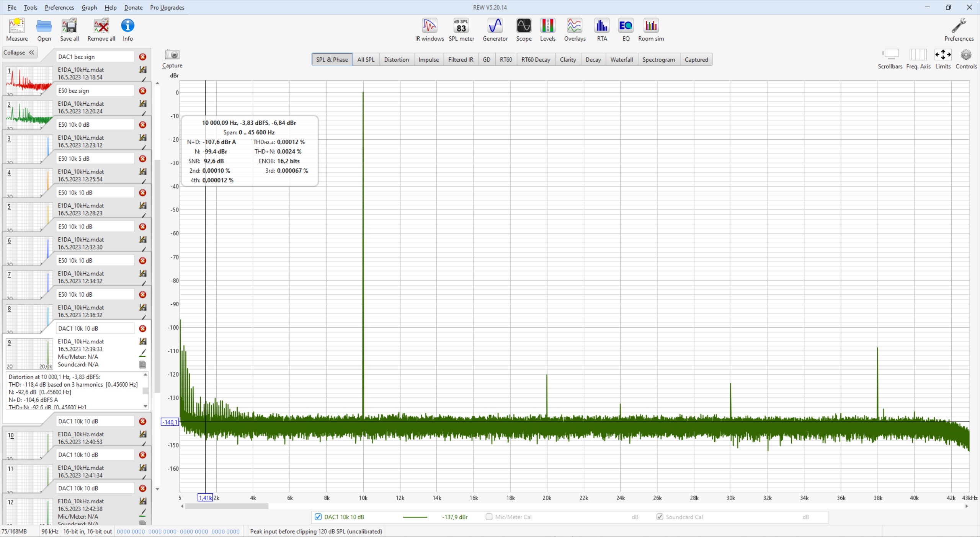This screenshot has width=980, height=537.
Task: Open graph Controls gear
Action: point(966,59)
